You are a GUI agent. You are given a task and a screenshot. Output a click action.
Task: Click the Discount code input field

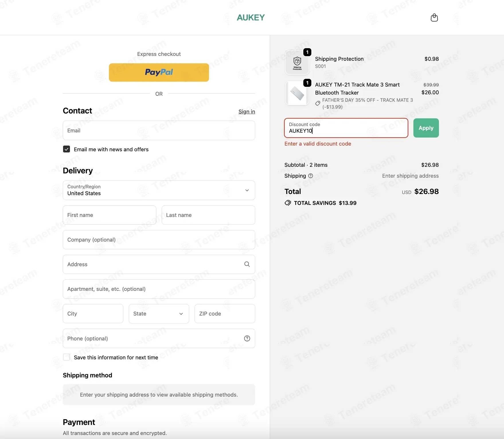click(x=346, y=128)
